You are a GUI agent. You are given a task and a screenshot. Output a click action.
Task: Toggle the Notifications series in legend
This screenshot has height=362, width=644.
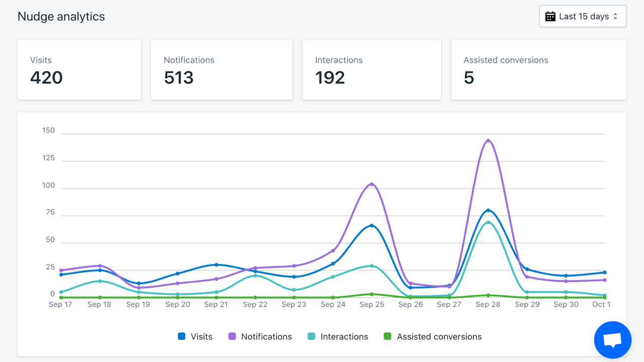(260, 337)
